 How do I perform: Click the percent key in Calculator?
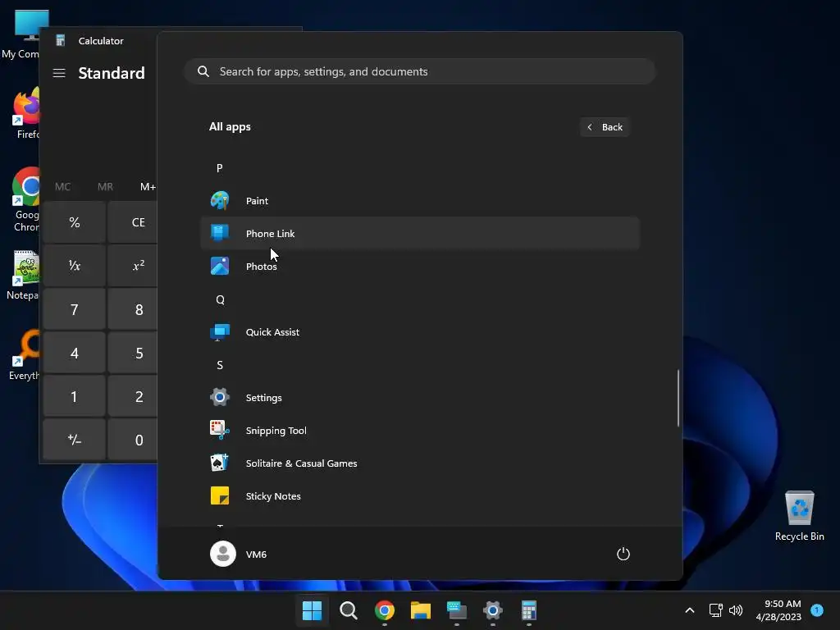pyautogui.click(x=75, y=222)
